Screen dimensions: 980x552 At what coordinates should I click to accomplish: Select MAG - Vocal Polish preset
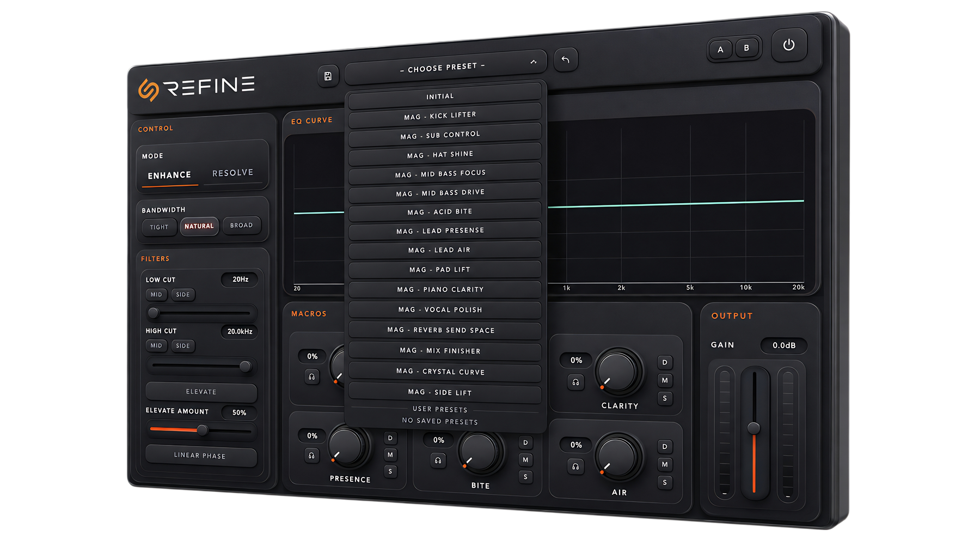[x=445, y=310]
